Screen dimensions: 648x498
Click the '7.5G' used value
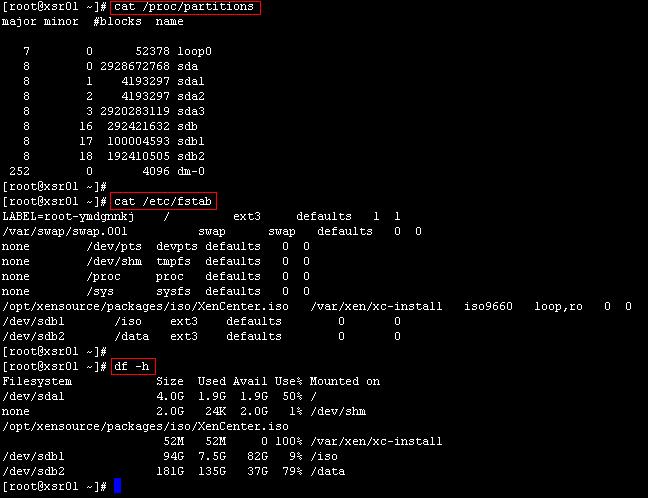pyautogui.click(x=212, y=456)
